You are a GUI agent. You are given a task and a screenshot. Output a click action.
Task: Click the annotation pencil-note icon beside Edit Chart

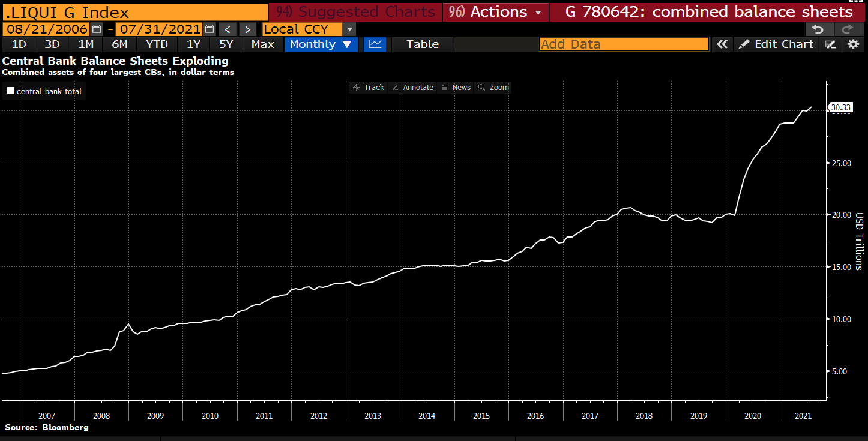(x=831, y=44)
